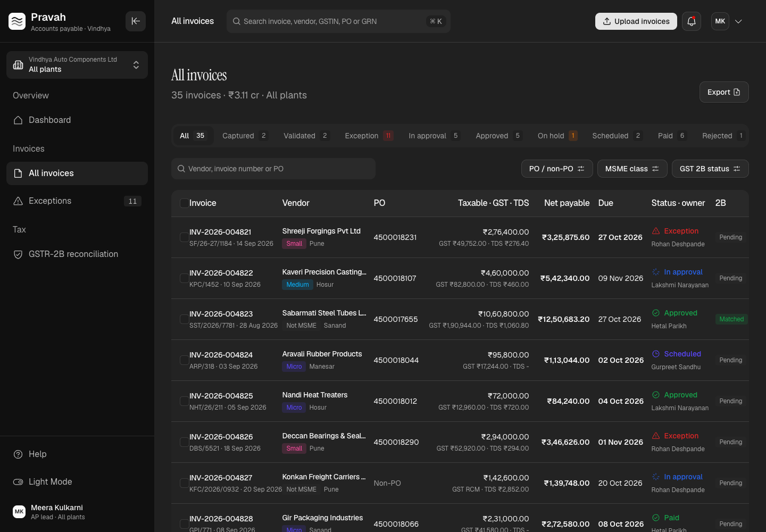The height and width of the screenshot is (532, 766).
Task: Click Meera Kulkarni's avatar in the sidebar footer
Action: click(19, 512)
